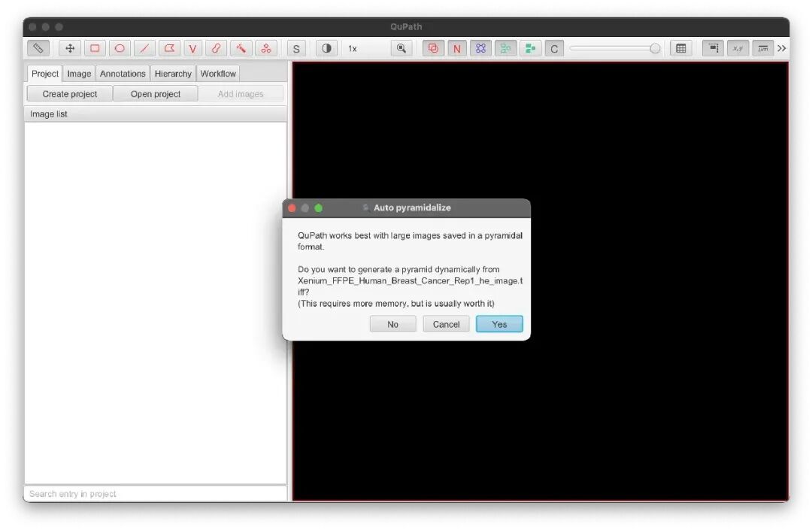
Task: Select the Polygon annotation tool
Action: (x=169, y=48)
